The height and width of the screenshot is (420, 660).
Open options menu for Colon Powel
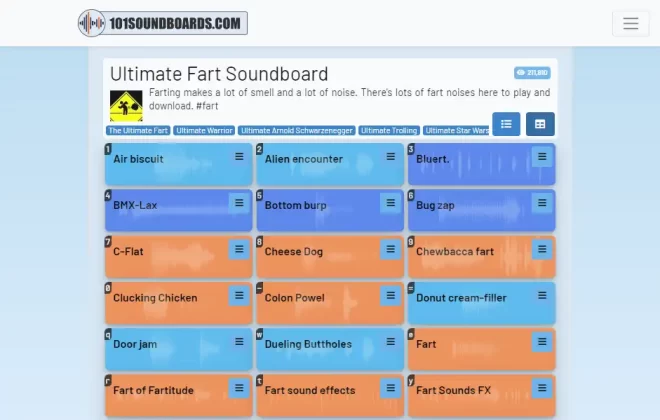pyautogui.click(x=391, y=295)
